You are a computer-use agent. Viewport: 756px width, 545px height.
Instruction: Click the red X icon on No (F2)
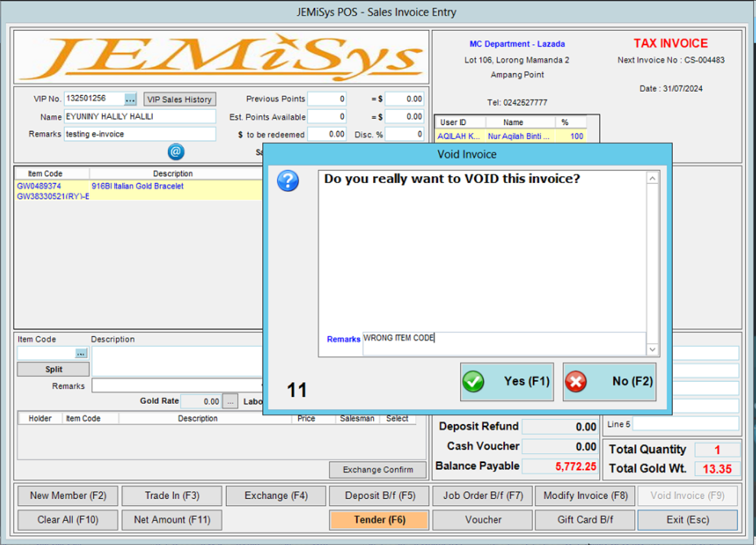[x=575, y=382]
